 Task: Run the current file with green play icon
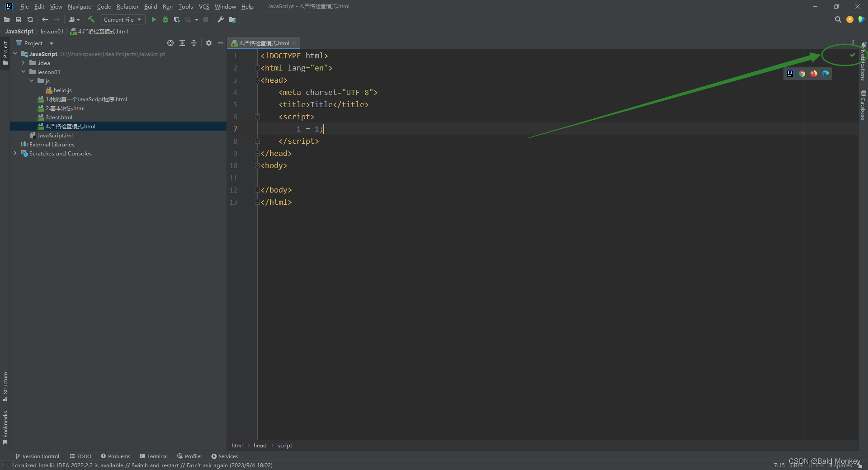[154, 19]
